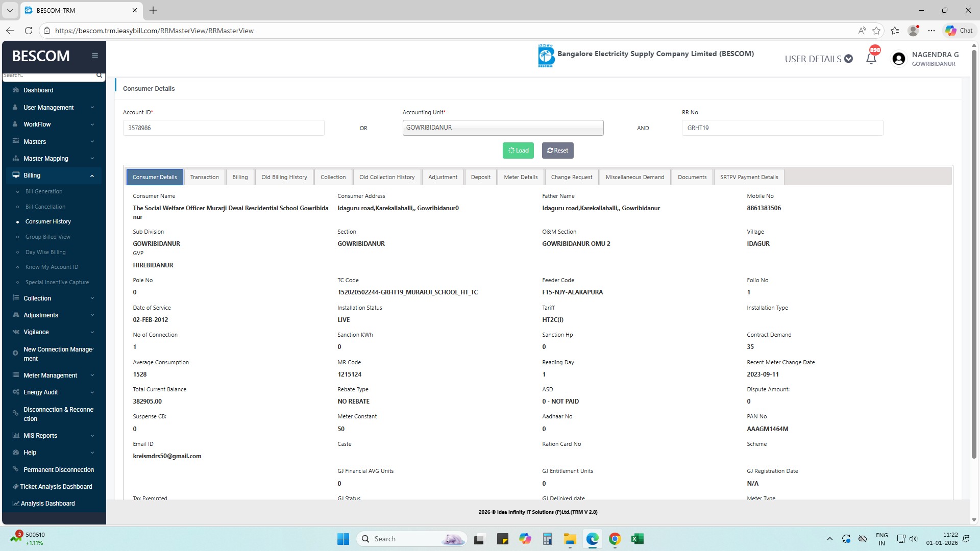Open Analysis Dashboard from sidebar
Viewport: 980px width, 551px height.
[48, 504]
